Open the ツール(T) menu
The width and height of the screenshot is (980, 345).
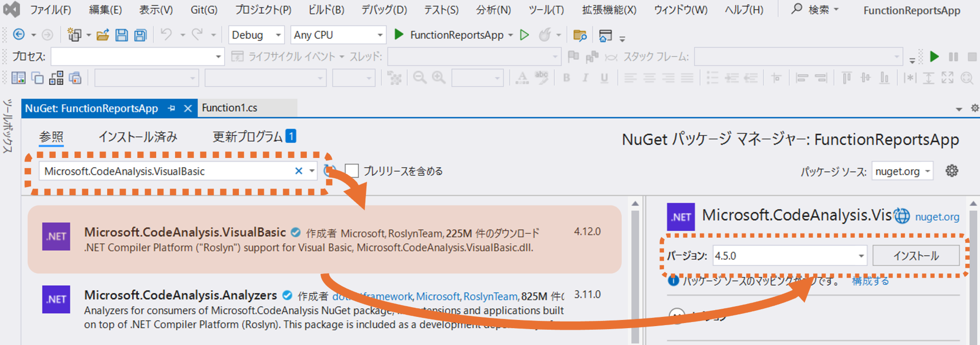point(546,10)
